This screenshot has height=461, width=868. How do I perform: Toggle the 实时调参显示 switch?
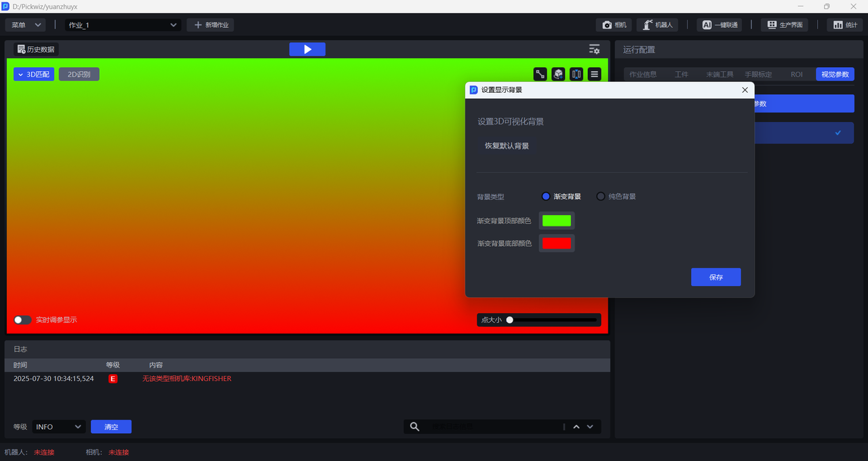click(22, 320)
